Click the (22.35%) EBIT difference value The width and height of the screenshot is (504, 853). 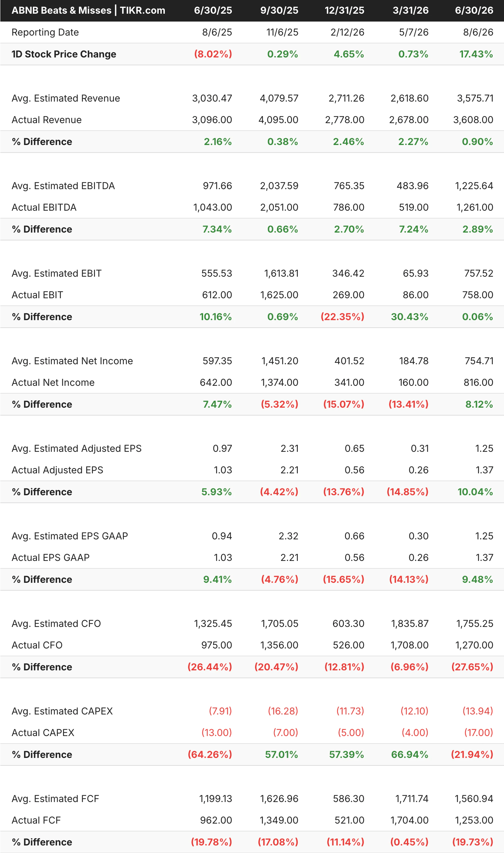coord(342,317)
